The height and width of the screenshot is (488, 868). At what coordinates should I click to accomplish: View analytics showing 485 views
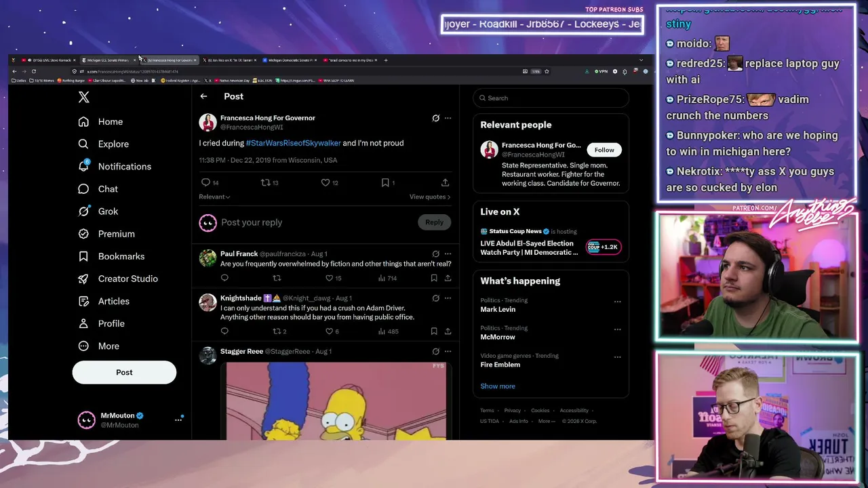388,331
